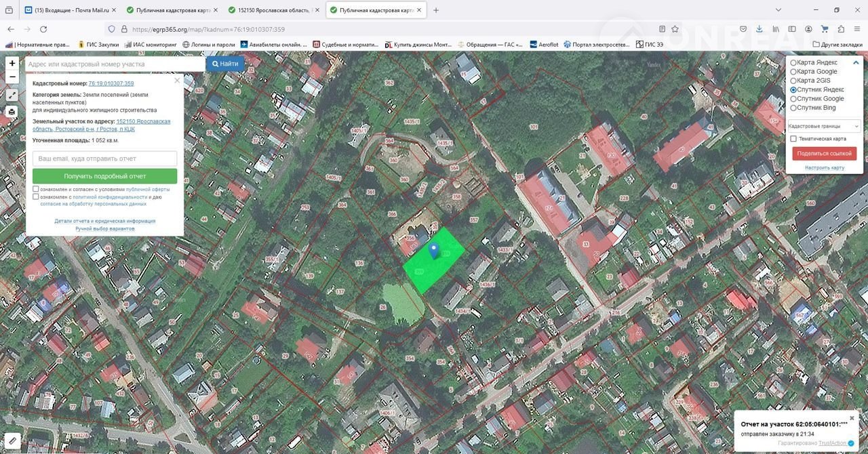Zoom in the map with plus button

[x=12, y=63]
